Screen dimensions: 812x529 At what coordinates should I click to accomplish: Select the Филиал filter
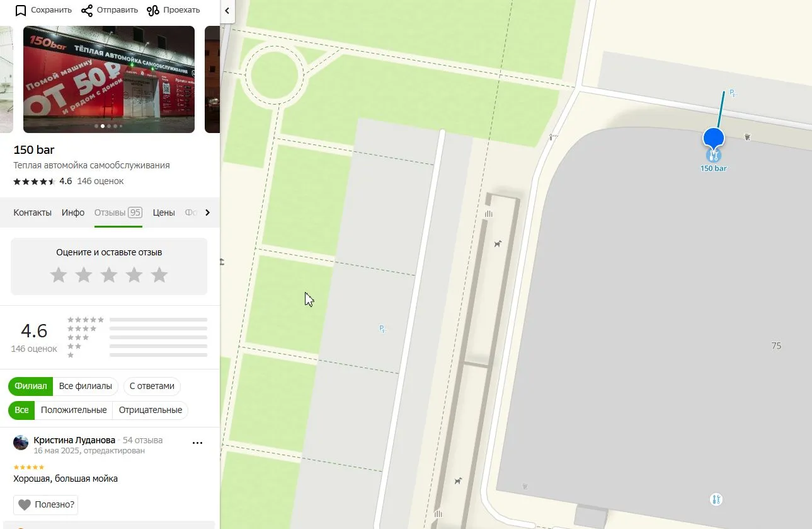point(31,386)
